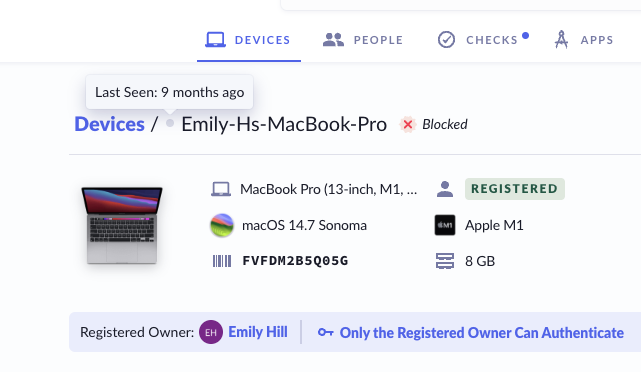Click the people icon in the navigation
Screen dimensions: 641x372
[x=333, y=40]
